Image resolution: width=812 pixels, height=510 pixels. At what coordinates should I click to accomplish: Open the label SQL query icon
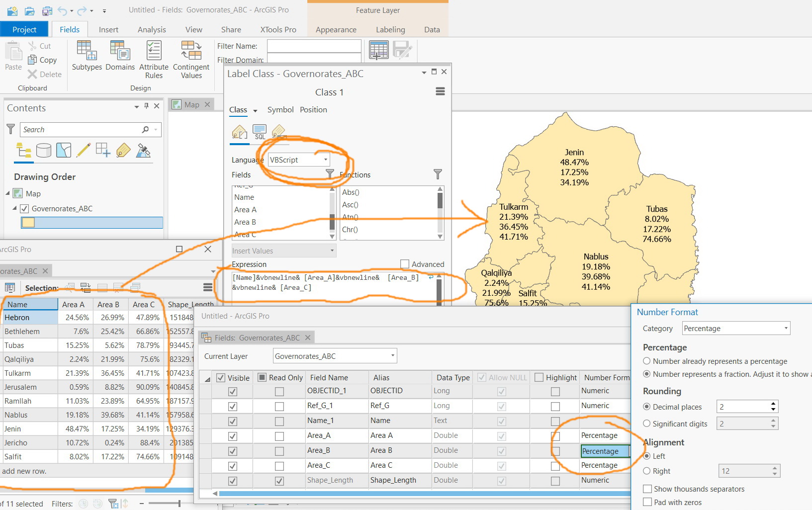(x=259, y=132)
